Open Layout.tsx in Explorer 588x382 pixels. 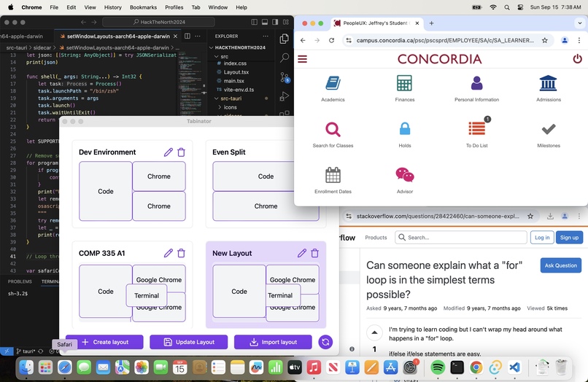pos(236,72)
